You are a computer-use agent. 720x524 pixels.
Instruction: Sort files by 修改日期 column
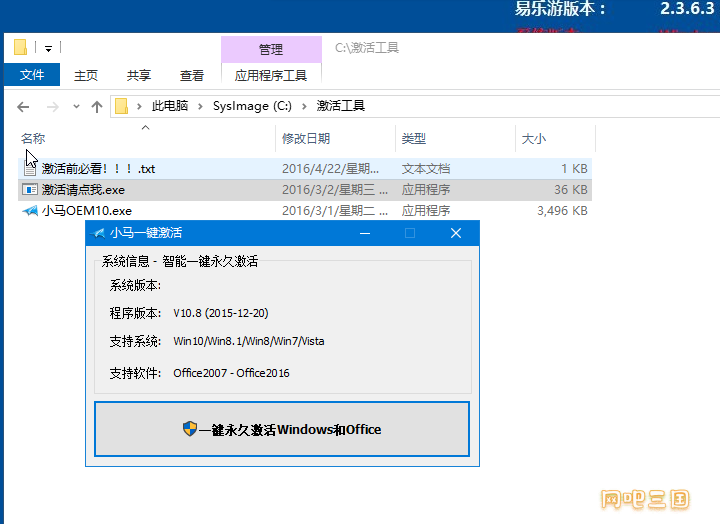tap(306, 138)
